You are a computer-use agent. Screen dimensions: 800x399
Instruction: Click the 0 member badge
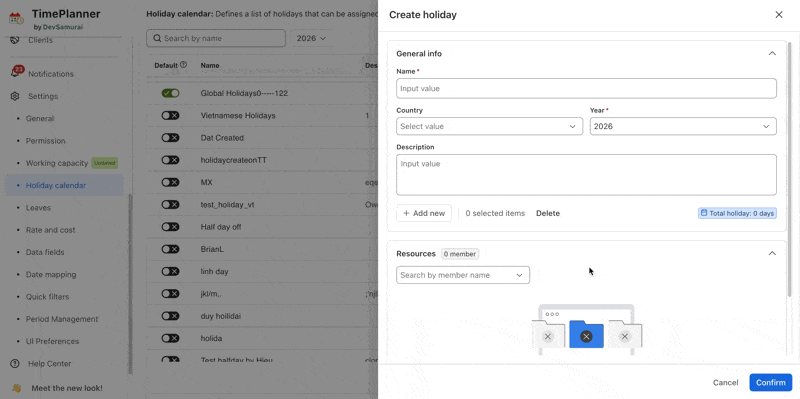tap(460, 254)
